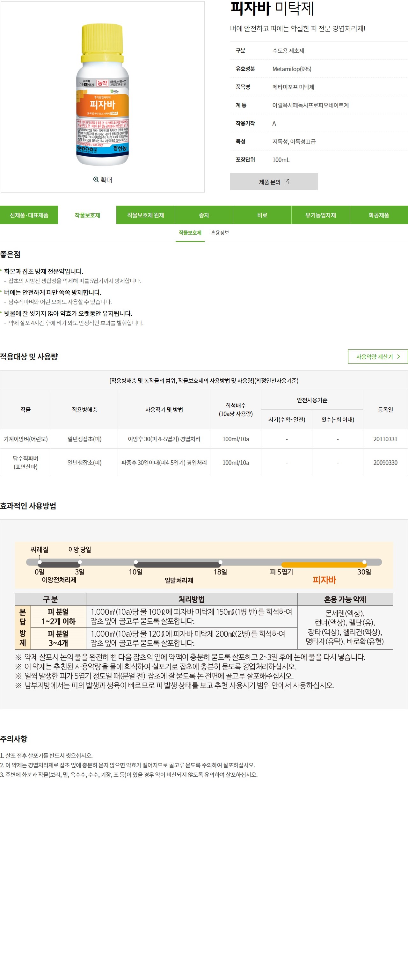
Task: Click the 피자바 product bottle image
Action: point(103,94)
